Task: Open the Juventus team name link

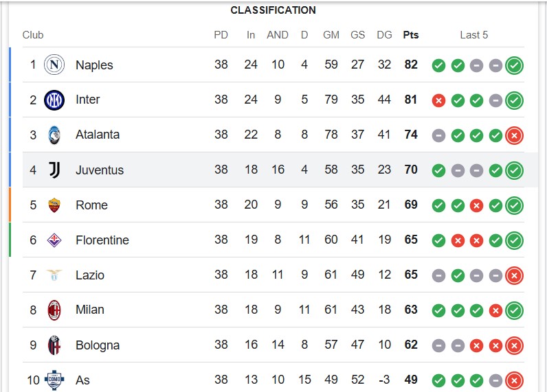Action: coord(100,170)
